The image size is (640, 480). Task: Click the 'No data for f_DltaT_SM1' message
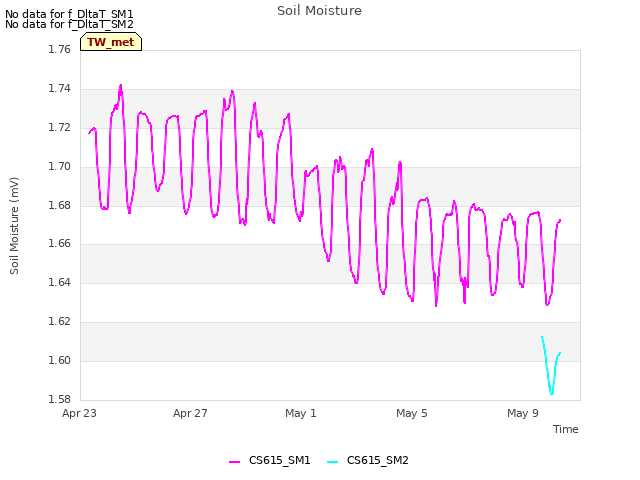[x=69, y=14]
